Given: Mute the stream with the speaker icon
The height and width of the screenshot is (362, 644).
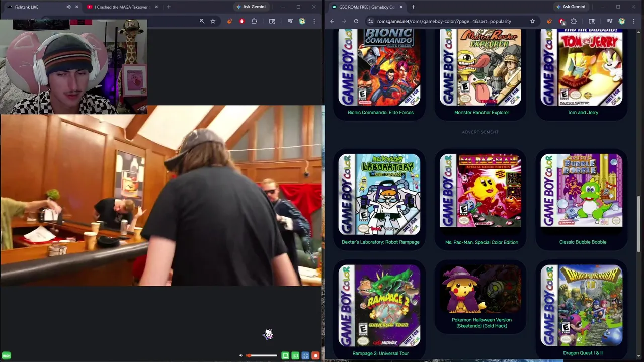Looking at the screenshot, I should point(240,355).
